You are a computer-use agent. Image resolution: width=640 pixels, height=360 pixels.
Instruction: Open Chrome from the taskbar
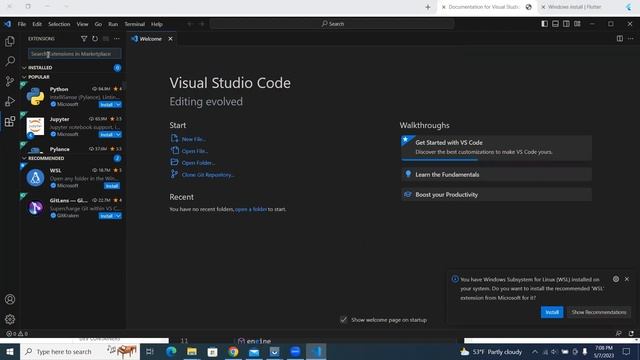tap(233, 351)
